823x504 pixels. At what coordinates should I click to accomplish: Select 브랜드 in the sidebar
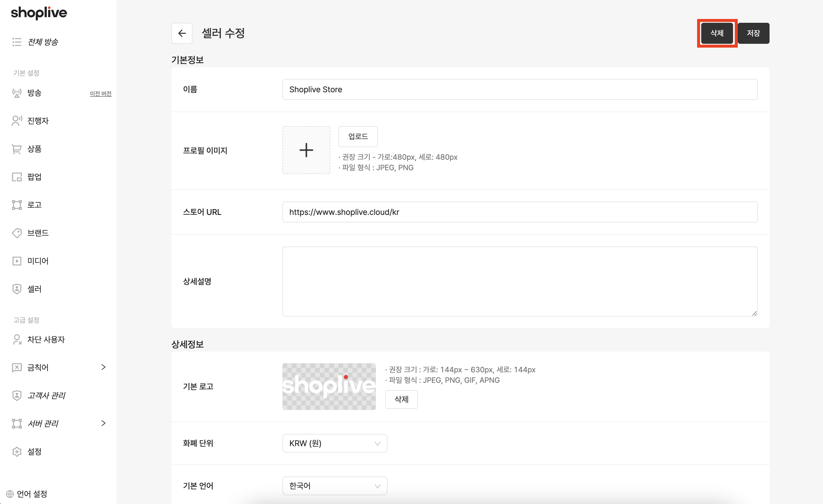click(38, 233)
